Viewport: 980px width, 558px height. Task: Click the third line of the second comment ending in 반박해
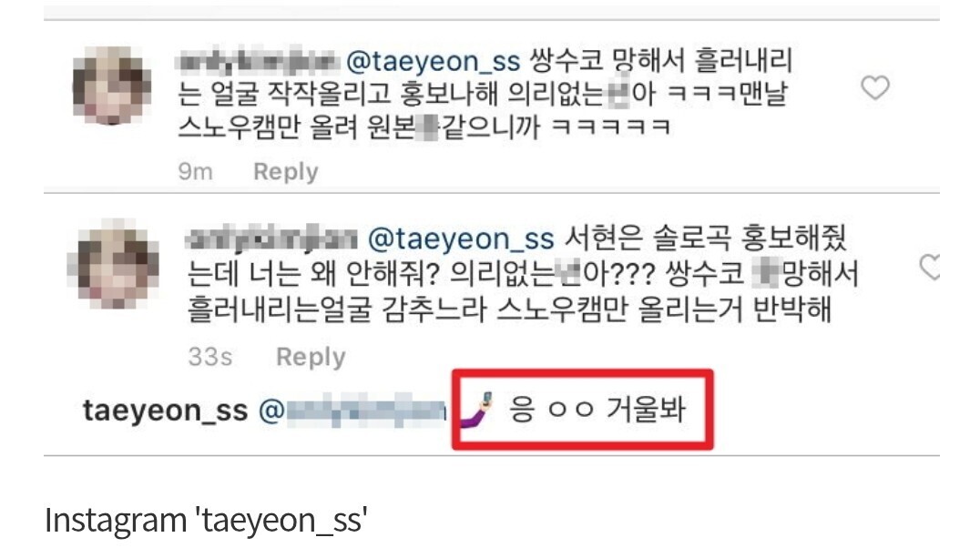(x=509, y=309)
